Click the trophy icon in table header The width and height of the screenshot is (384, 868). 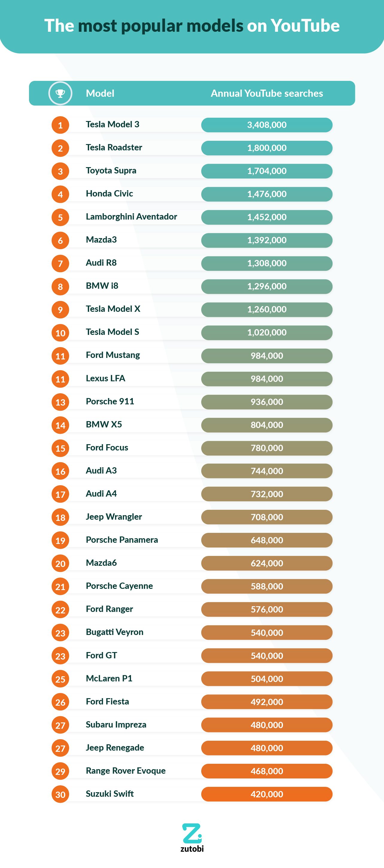tap(60, 93)
